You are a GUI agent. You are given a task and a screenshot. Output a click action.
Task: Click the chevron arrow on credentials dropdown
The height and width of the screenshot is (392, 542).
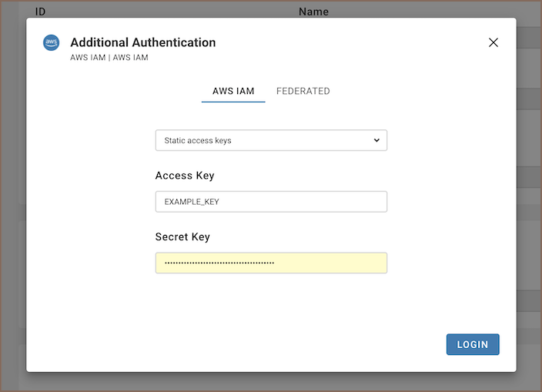[376, 140]
